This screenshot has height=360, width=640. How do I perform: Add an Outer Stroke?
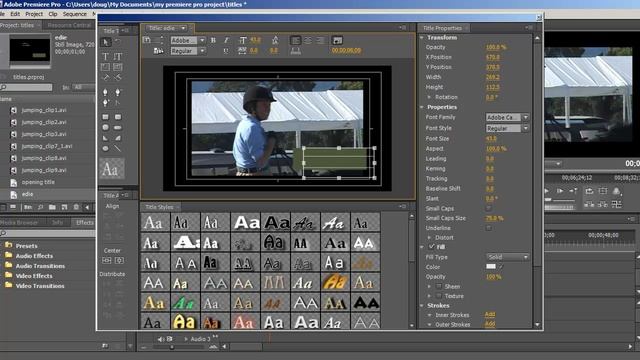pos(490,324)
